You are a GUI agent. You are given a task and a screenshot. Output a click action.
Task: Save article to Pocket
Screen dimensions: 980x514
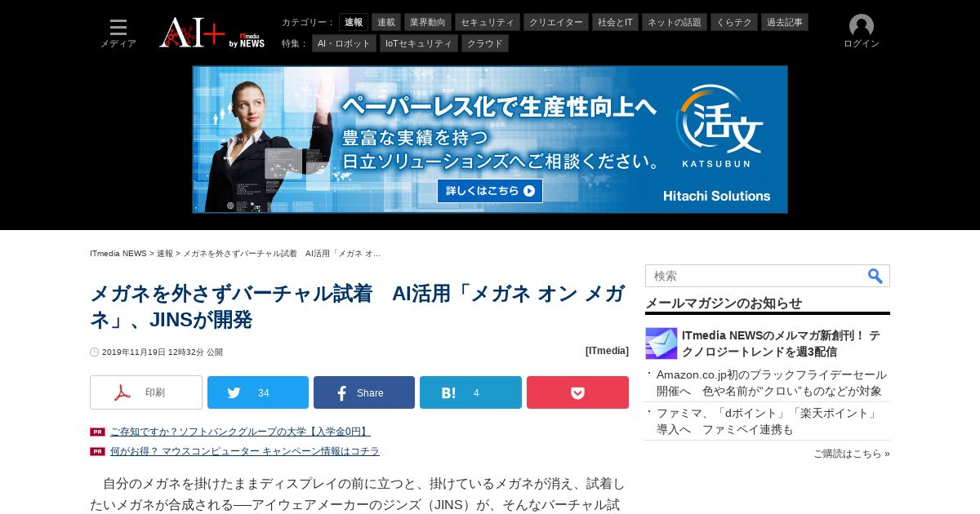pyautogui.click(x=577, y=392)
